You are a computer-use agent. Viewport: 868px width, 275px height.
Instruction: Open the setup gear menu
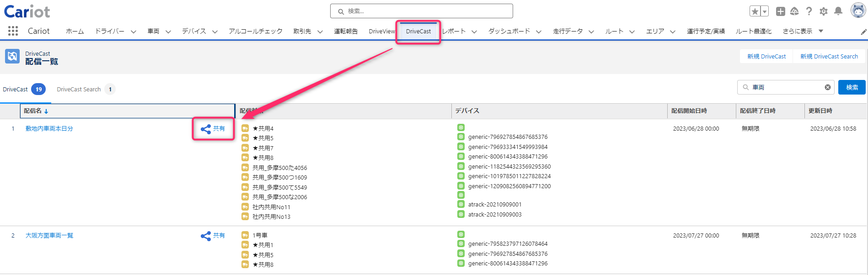tap(824, 11)
